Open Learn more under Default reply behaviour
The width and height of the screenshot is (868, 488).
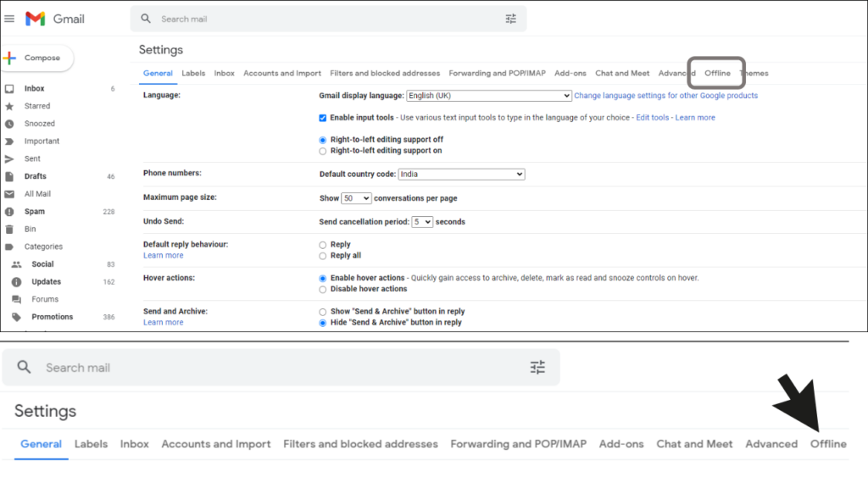[163, 255]
